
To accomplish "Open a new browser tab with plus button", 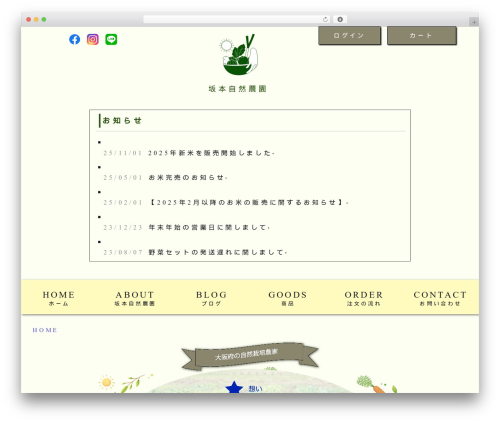I will point(474,22).
